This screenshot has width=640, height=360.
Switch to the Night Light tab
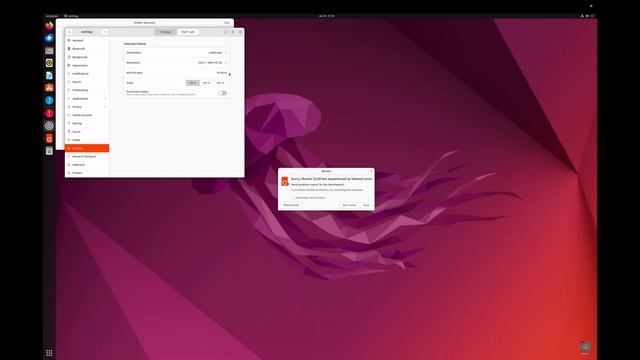point(188,32)
